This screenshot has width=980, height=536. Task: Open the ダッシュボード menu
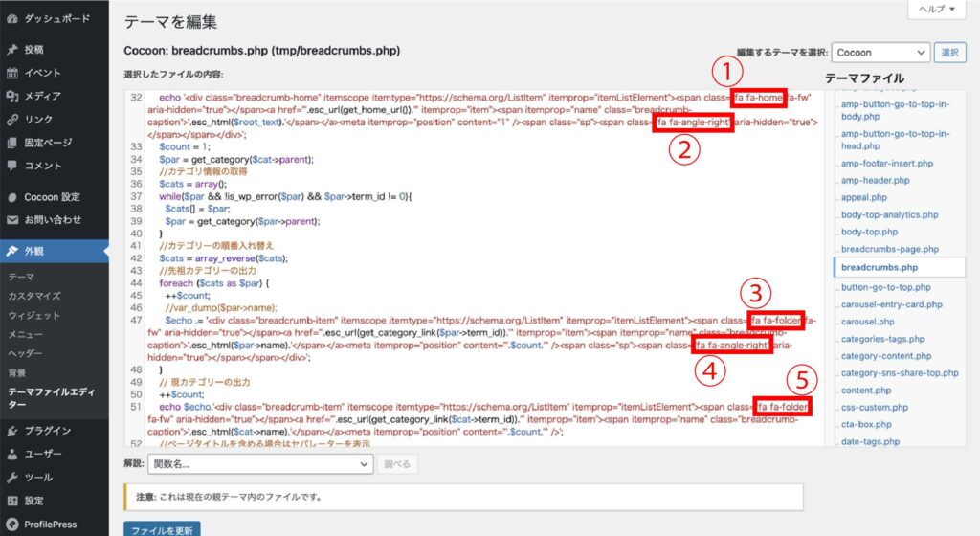55,19
